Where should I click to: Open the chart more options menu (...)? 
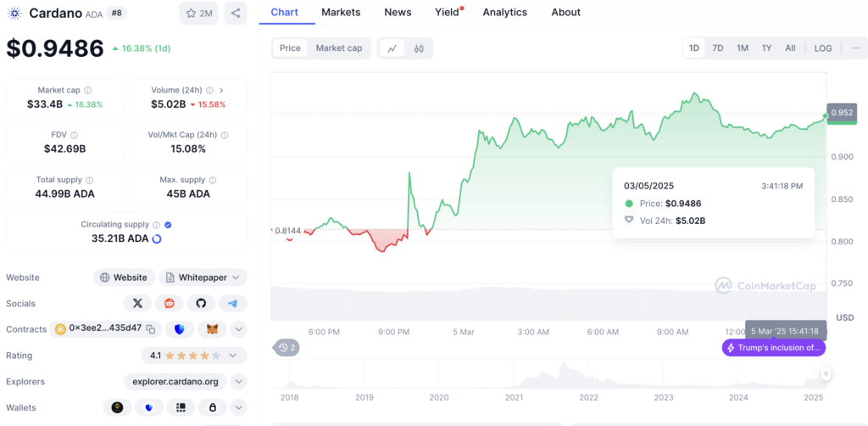[x=856, y=48]
